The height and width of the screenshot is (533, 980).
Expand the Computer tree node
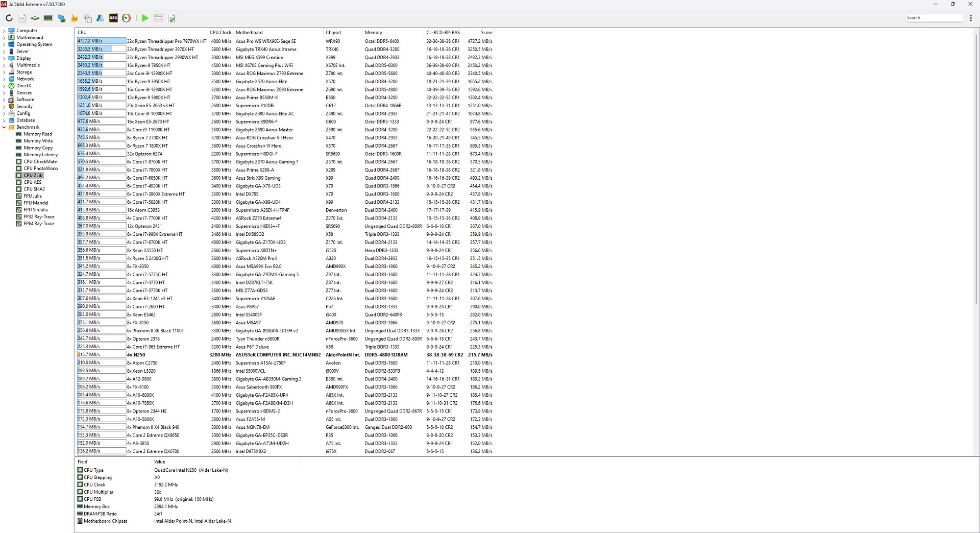(4, 31)
